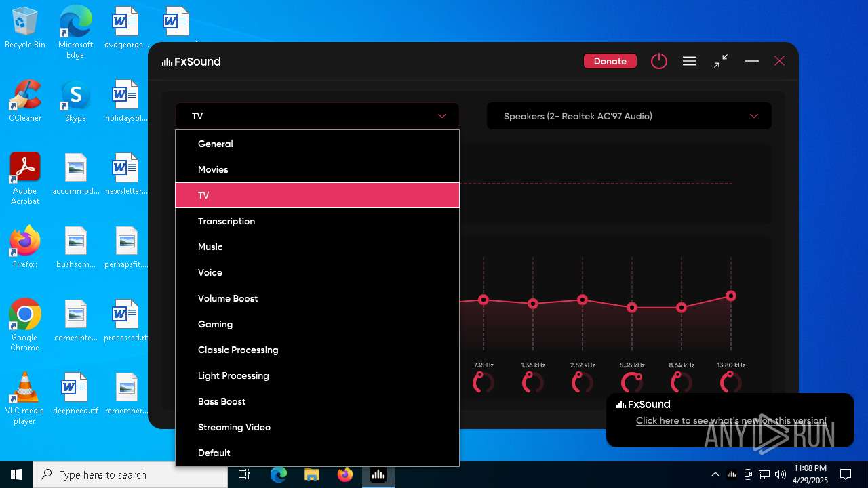
Task: Select the Voice preset
Action: pos(317,272)
